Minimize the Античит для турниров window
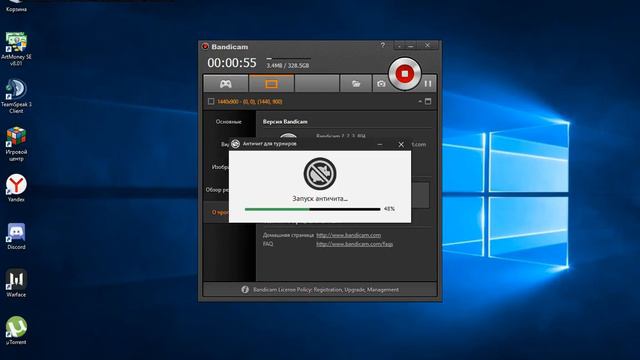The width and height of the screenshot is (640, 360). [380, 144]
